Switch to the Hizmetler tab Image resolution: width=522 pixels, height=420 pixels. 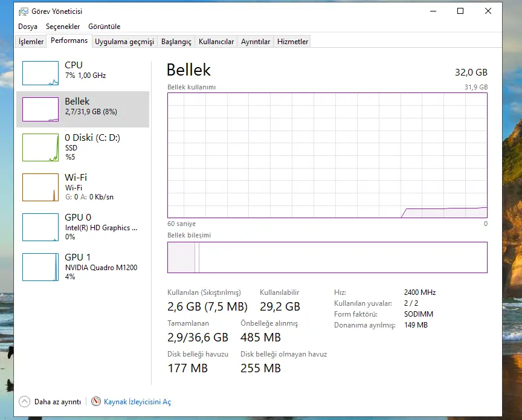pyautogui.click(x=292, y=42)
